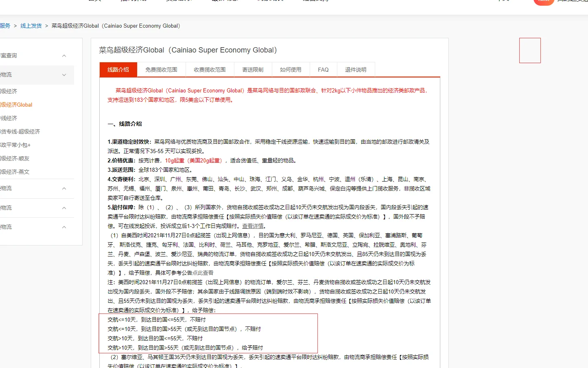Viewport: 588px width, 368px height.
Task: Click the bold label 3.派送范围
Action: 122,170
